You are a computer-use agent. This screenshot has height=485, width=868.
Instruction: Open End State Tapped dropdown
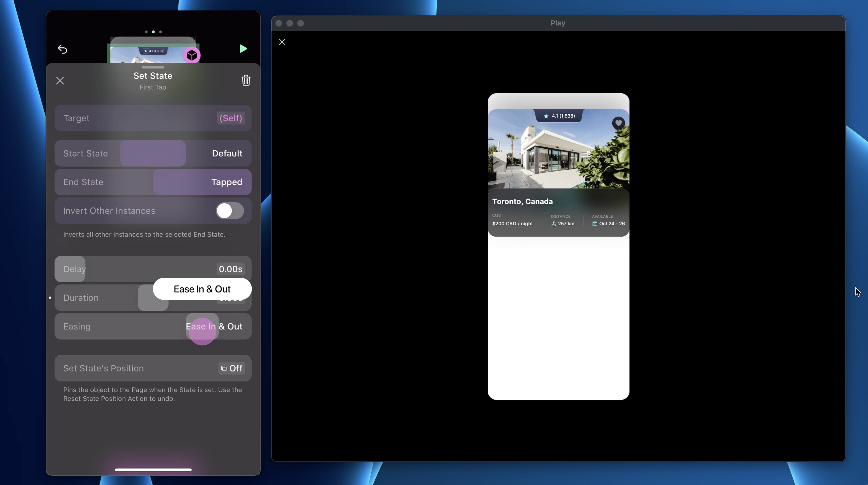coord(226,182)
